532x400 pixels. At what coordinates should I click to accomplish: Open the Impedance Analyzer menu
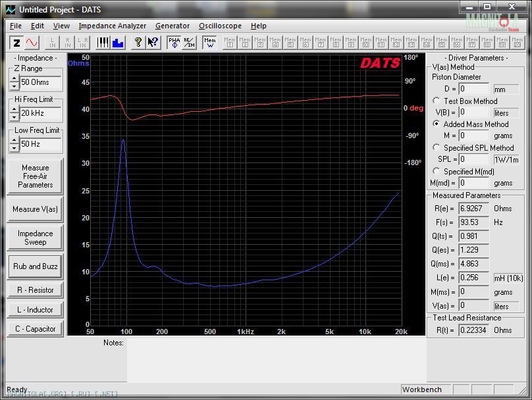[x=113, y=26]
